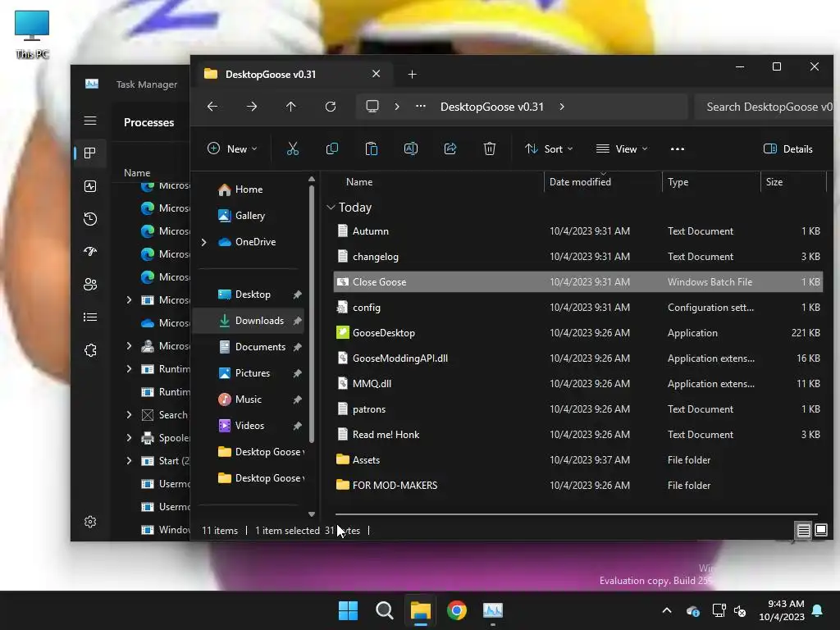Open Task Manager App history page

click(x=90, y=218)
